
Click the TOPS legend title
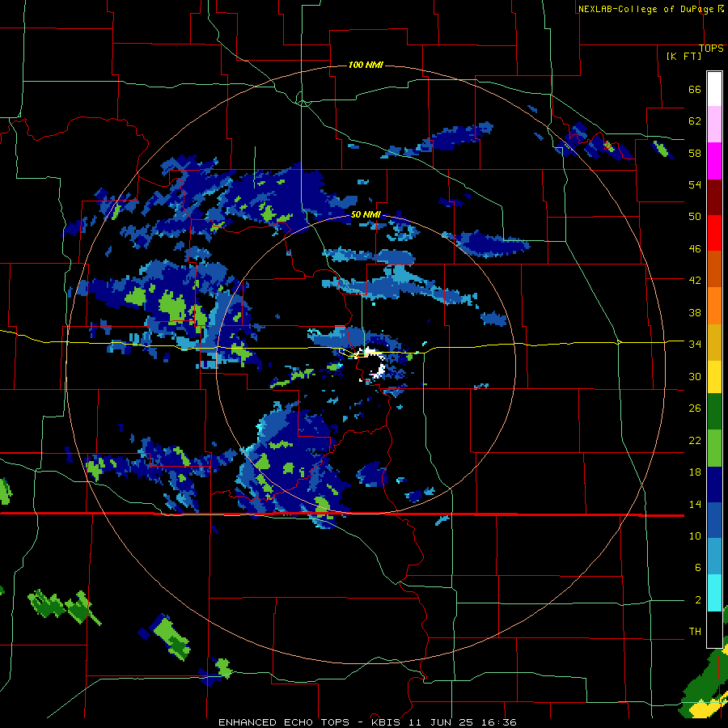(x=711, y=49)
